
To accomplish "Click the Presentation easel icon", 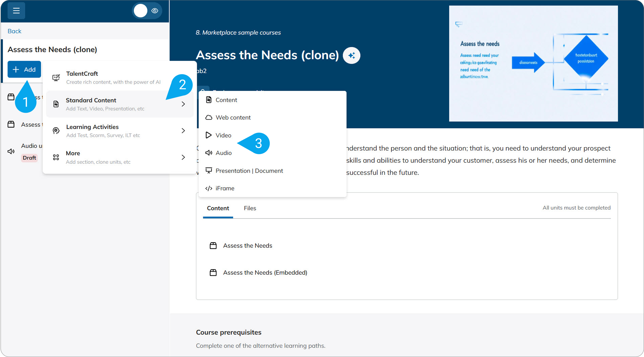I will [209, 171].
